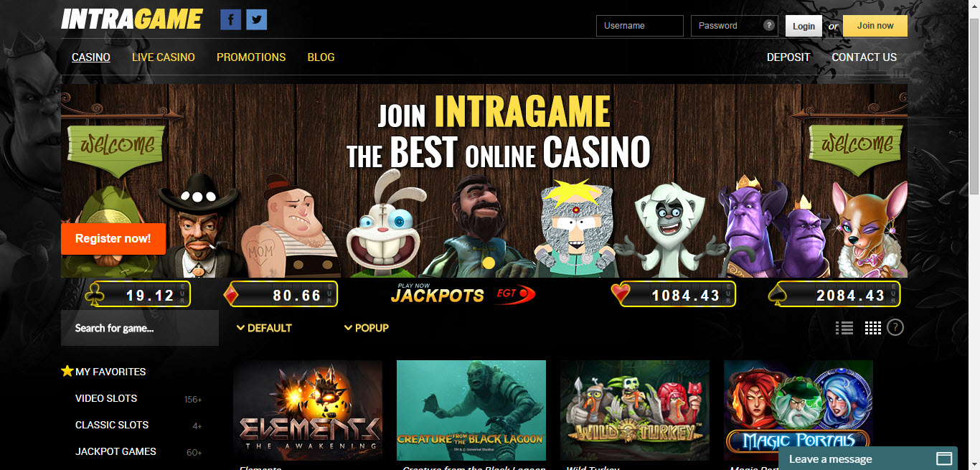Click the password help question mark icon
This screenshot has width=980, height=470.
pyautogui.click(x=769, y=25)
